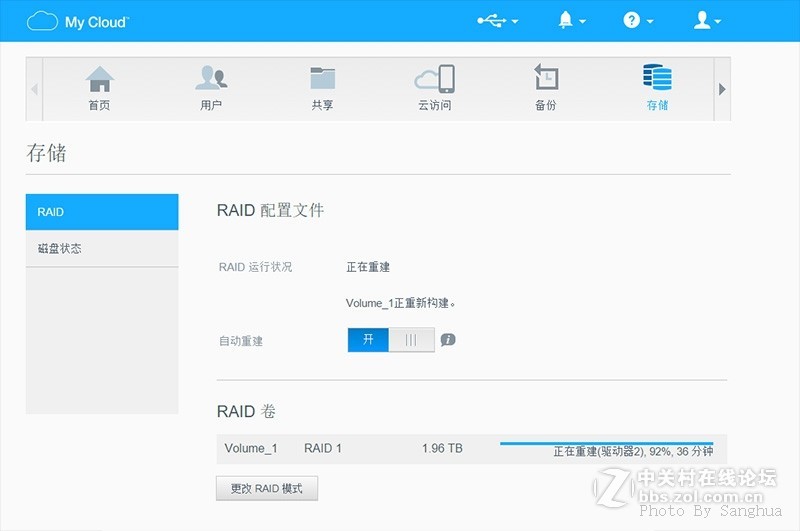Open the 云访问 cloud access icon
The image size is (800, 531).
tap(435, 79)
